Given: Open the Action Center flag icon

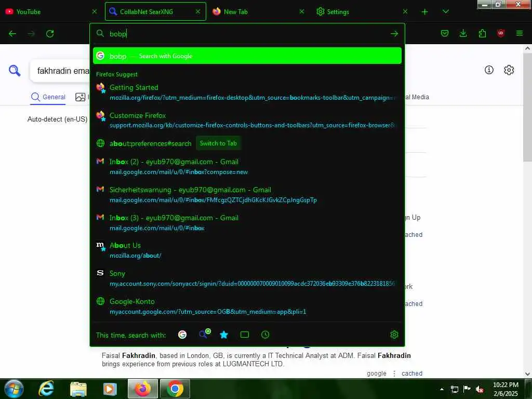Looking at the screenshot, I should 467,389.
